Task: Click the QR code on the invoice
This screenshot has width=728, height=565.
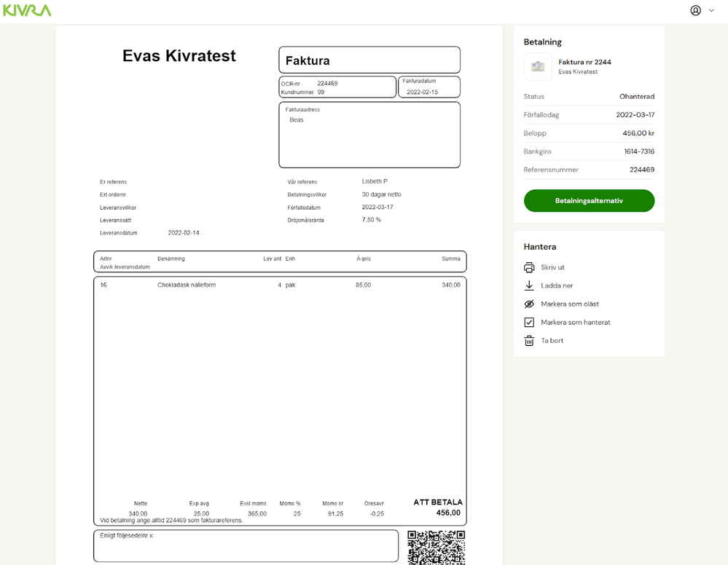Action: click(x=437, y=548)
